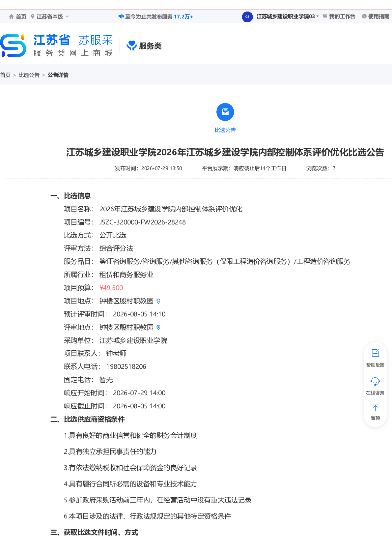Click the 江苏省 苏服采 site title
The image size is (392, 555).
[73, 40]
